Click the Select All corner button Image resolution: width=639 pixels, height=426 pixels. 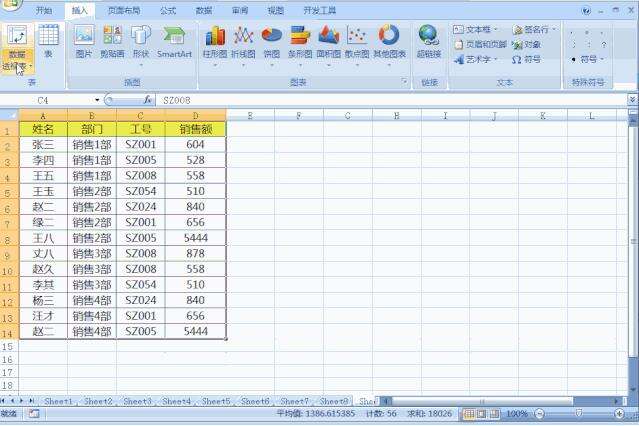click(x=9, y=115)
